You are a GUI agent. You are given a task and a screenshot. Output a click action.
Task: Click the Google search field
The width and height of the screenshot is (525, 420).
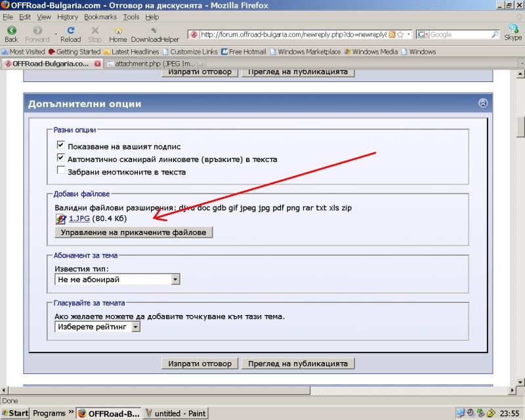click(x=460, y=35)
